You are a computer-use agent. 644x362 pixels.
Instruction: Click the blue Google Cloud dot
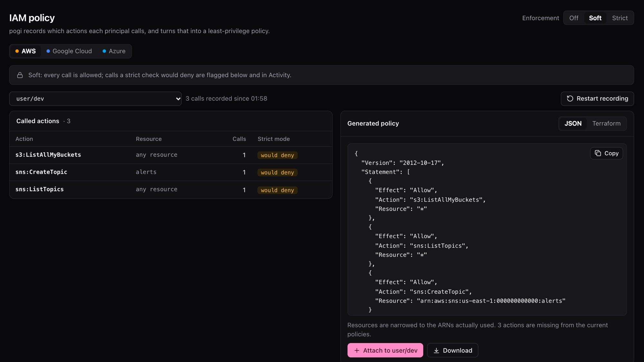(48, 51)
